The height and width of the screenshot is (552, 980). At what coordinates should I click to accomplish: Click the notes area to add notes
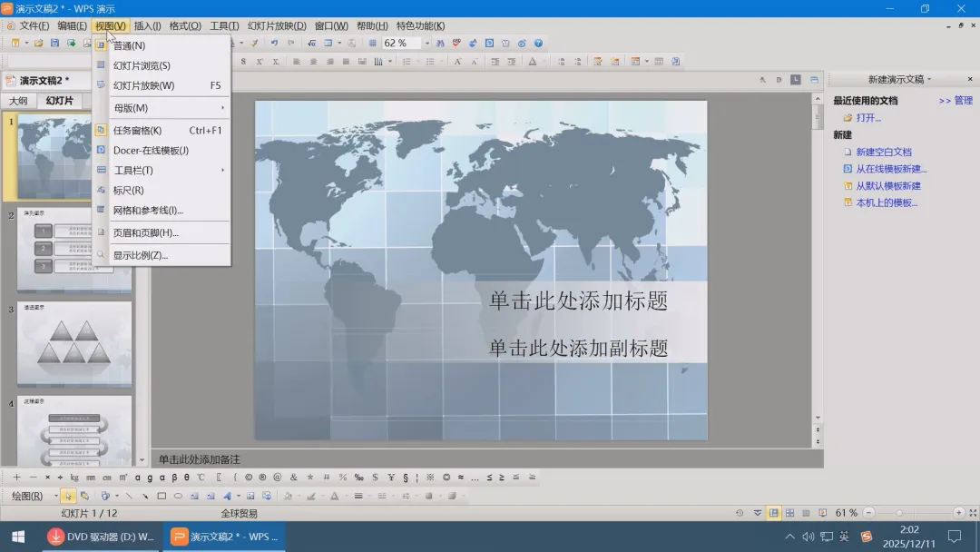(486, 459)
